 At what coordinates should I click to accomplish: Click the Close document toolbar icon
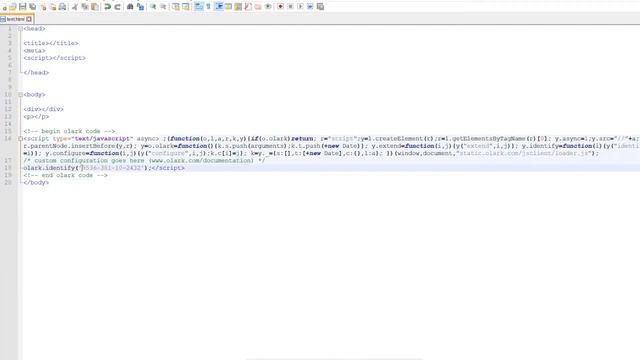click(x=43, y=7)
